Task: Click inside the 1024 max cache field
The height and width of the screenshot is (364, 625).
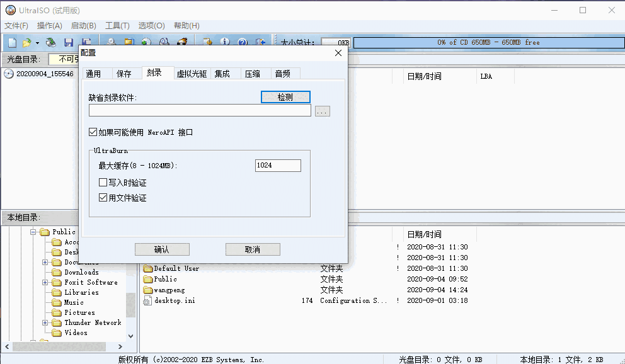Action: [x=277, y=165]
